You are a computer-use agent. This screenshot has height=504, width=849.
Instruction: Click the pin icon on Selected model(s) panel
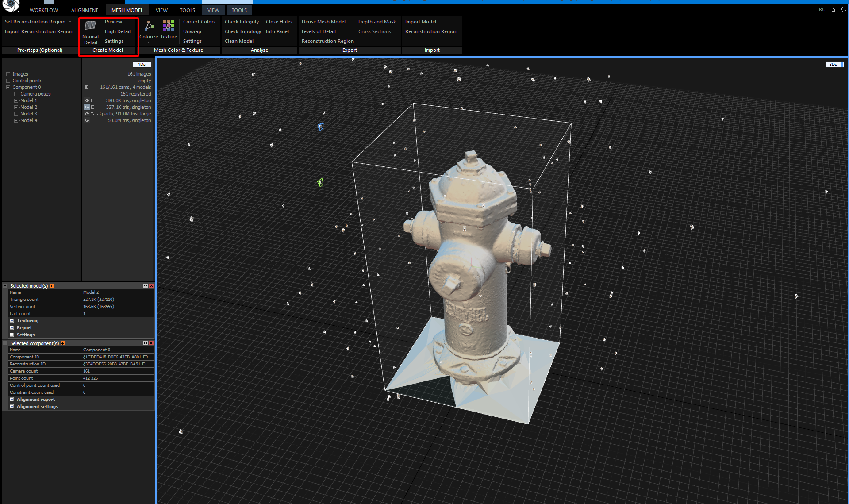click(52, 286)
